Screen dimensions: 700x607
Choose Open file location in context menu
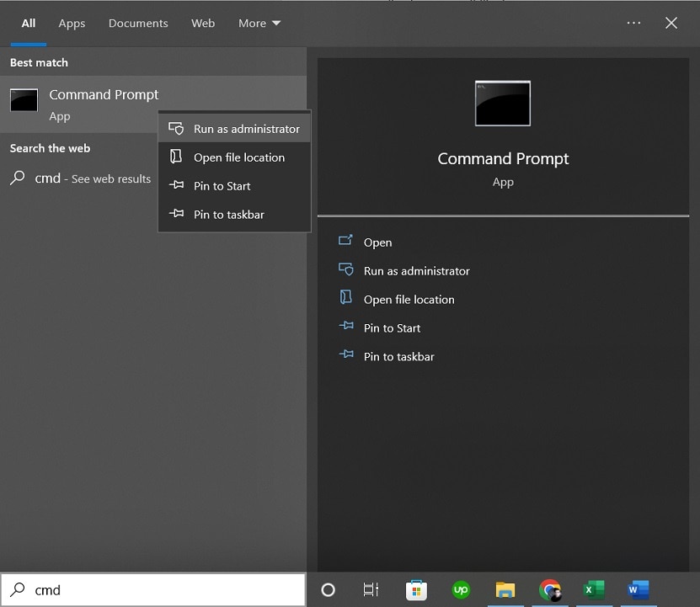239,157
